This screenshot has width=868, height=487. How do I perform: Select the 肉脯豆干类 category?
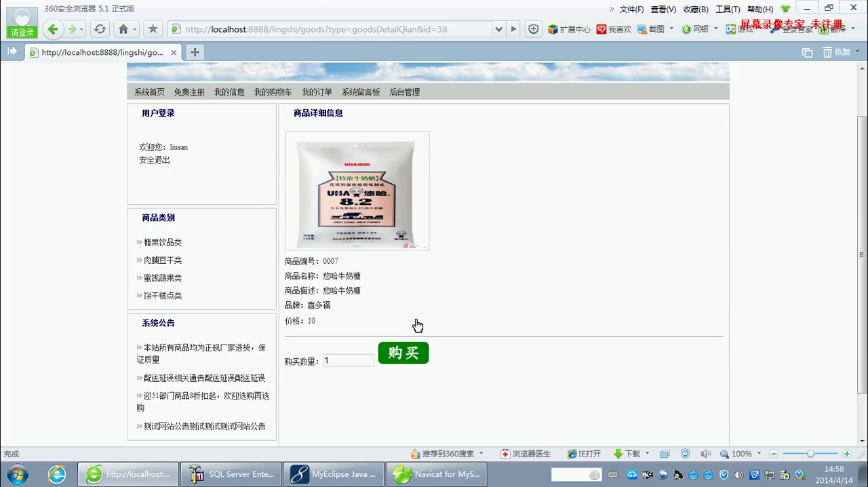point(163,260)
